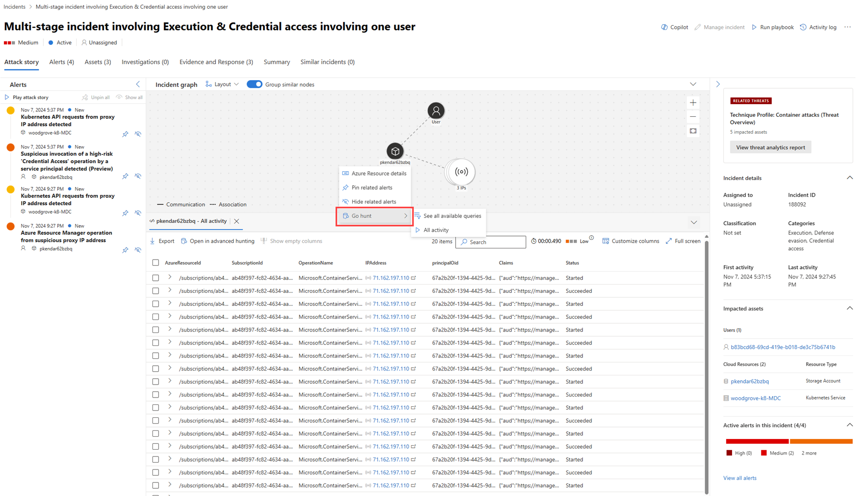The image size is (868, 496).
Task: Switch to the Alerts (4) tab
Action: [62, 62]
